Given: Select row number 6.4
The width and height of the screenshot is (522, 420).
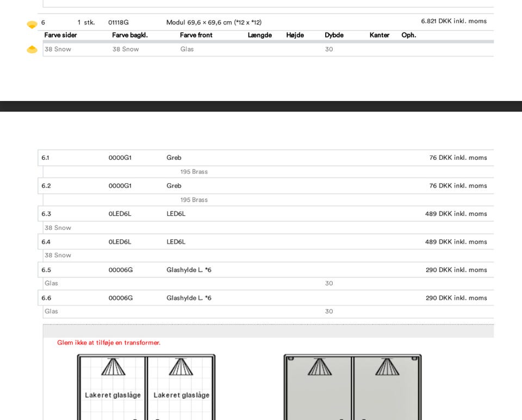Looking at the screenshot, I should click(x=46, y=242).
